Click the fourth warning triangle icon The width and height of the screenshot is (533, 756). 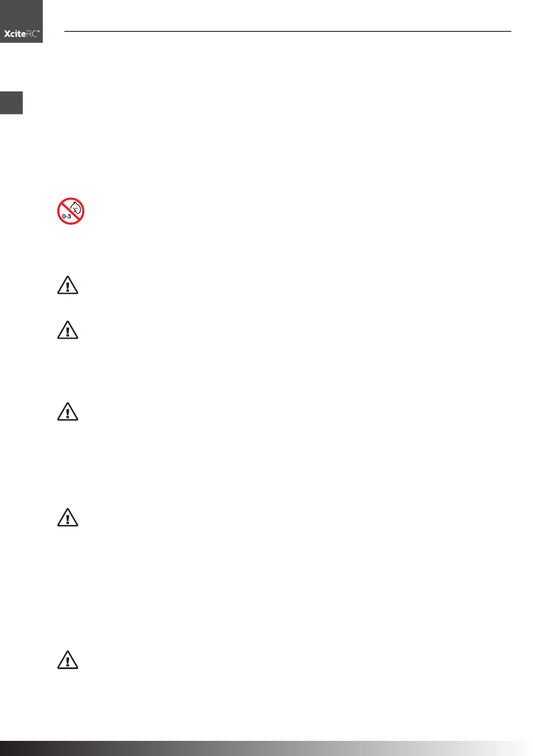[x=68, y=517]
